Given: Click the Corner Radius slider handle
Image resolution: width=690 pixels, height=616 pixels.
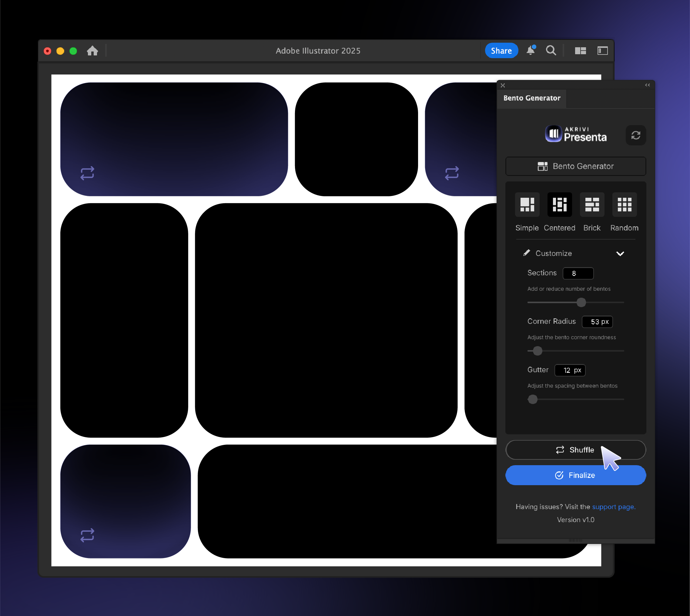Looking at the screenshot, I should click(x=537, y=351).
